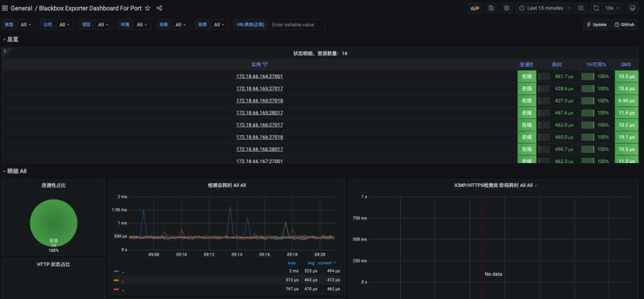The width and height of the screenshot is (644, 299).
Task: Save the dashboard with the disk icon
Action: (x=491, y=8)
